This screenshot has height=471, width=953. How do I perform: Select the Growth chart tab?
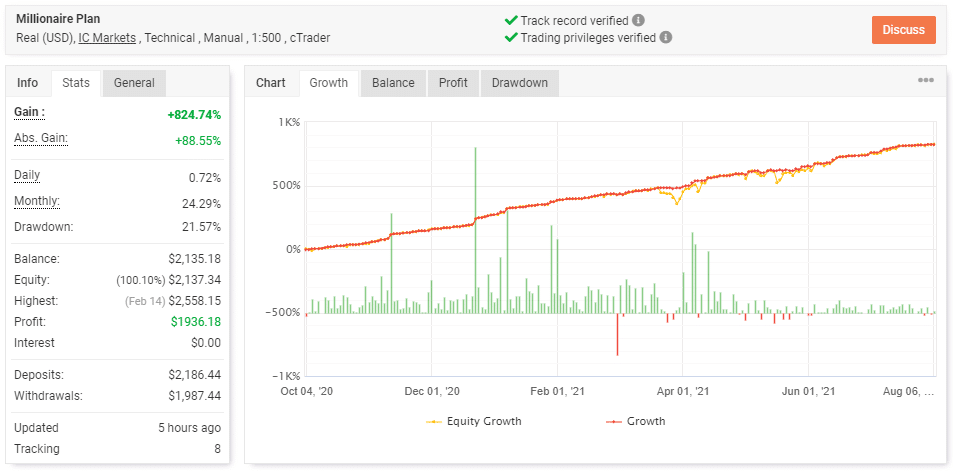[x=328, y=83]
